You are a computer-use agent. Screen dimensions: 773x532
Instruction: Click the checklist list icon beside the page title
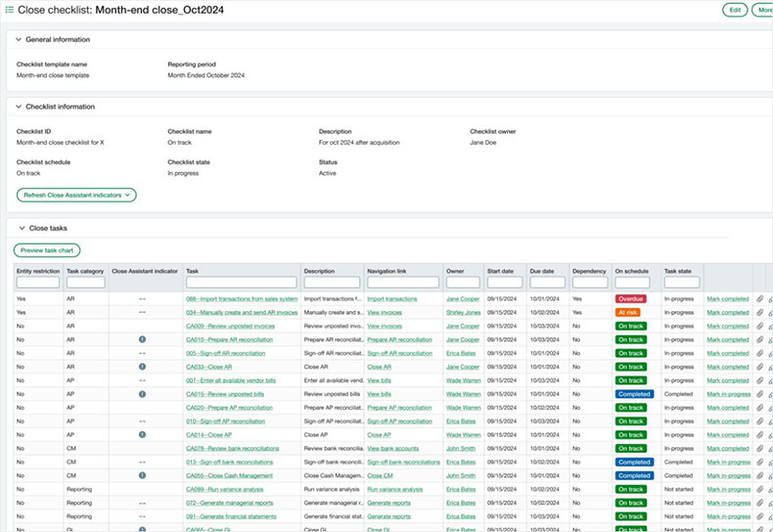point(9,9)
